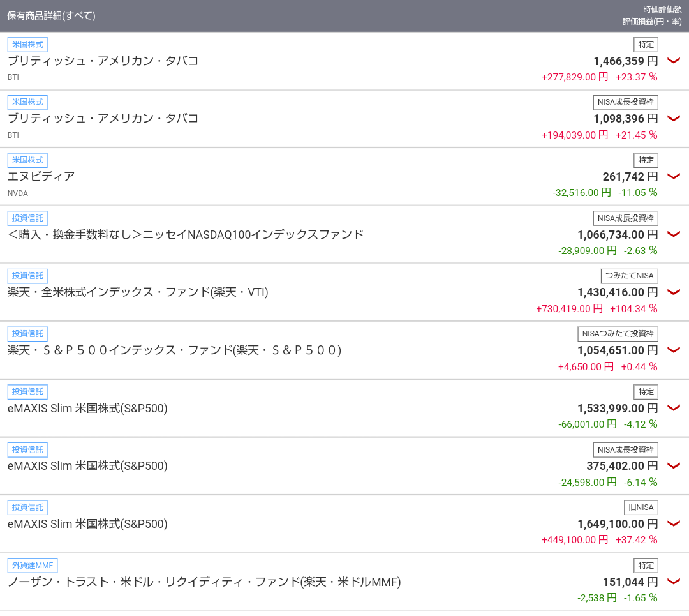Select the gain +277,829.00 円
Viewport: 689px width, 616px height.
click(x=575, y=77)
